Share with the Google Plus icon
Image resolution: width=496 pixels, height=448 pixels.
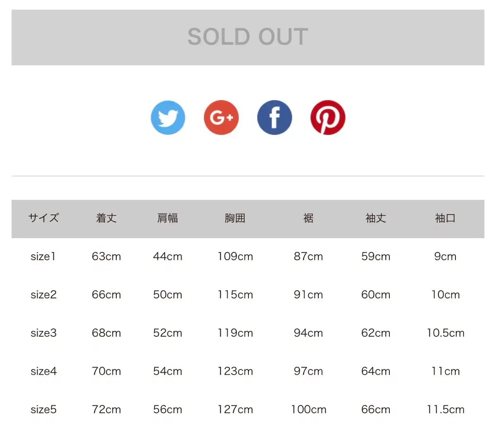[221, 117]
